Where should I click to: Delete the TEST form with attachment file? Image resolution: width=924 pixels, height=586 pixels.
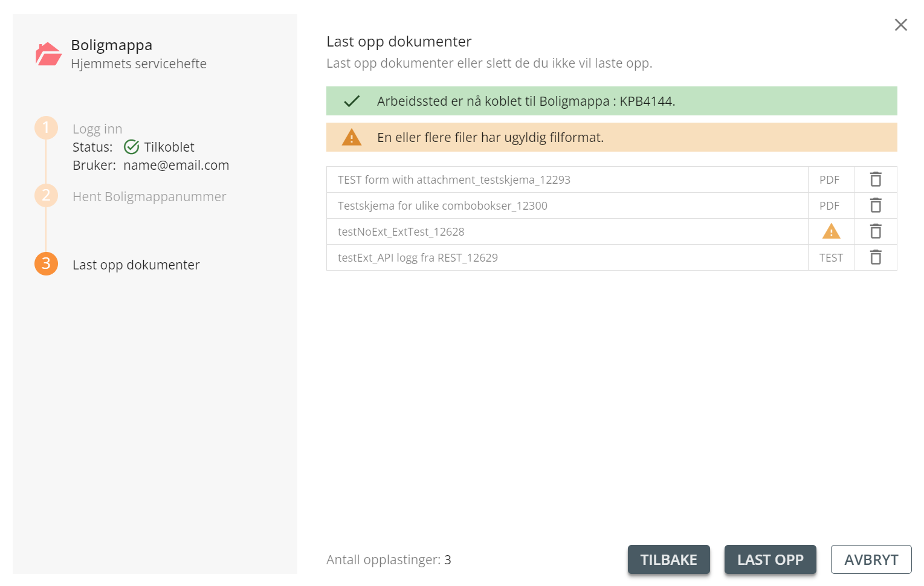[876, 179]
